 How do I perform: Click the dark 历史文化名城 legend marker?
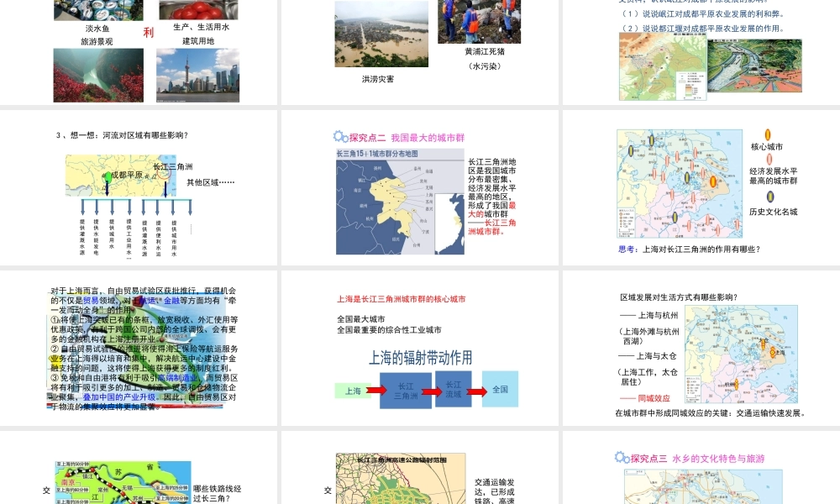click(769, 197)
